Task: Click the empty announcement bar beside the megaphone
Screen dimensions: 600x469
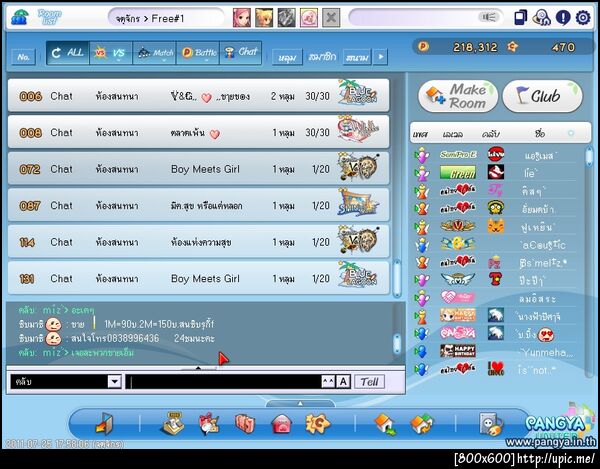Action: (413, 18)
